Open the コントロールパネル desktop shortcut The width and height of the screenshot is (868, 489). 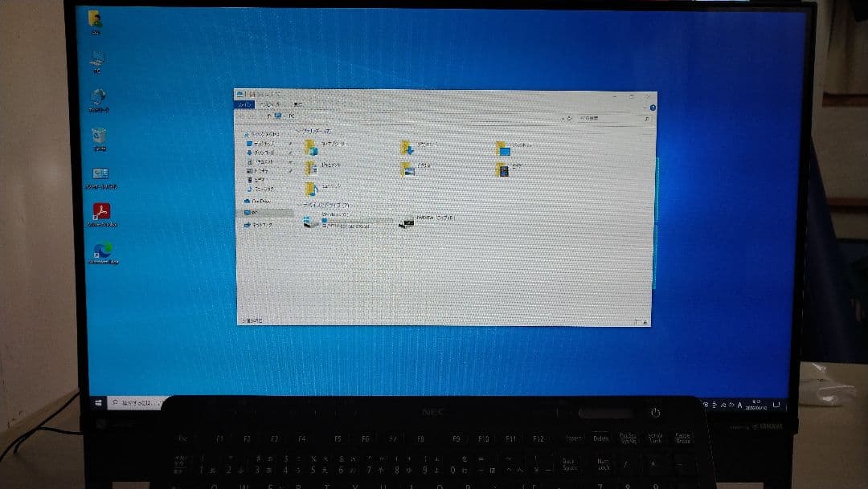100,173
